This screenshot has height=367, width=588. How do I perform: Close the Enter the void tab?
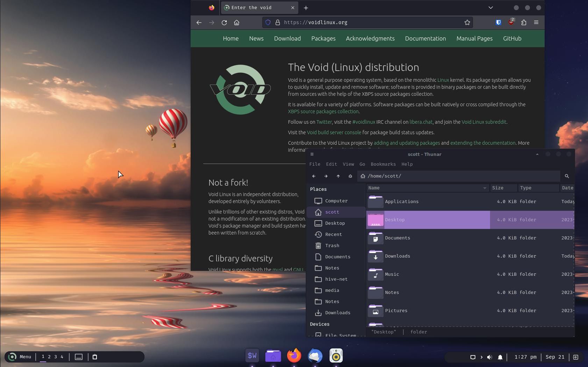click(x=293, y=8)
